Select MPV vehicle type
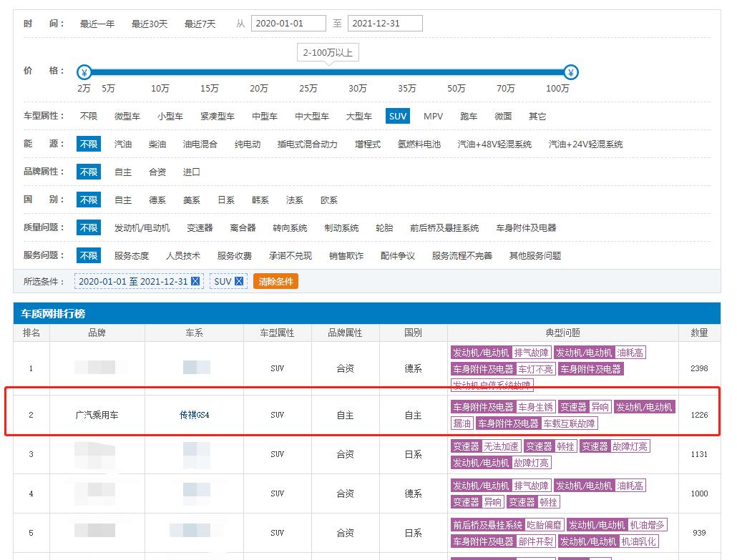 click(x=434, y=115)
